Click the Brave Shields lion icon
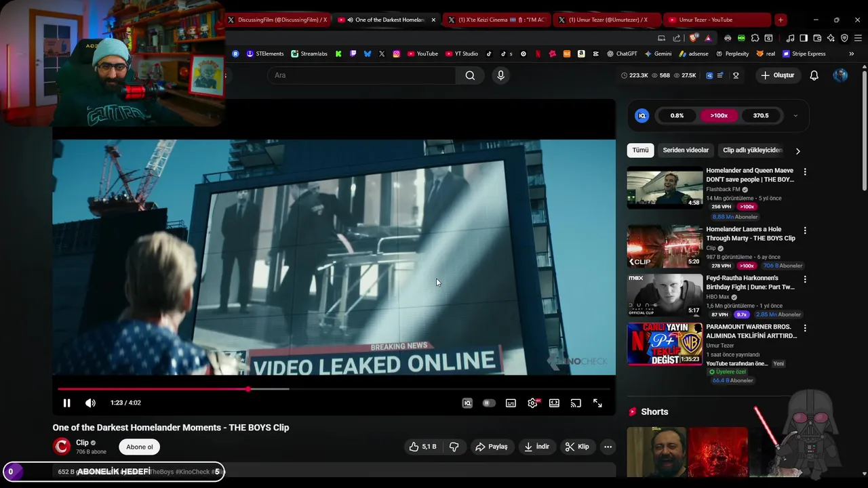Image resolution: width=868 pixels, height=488 pixels. [694, 38]
